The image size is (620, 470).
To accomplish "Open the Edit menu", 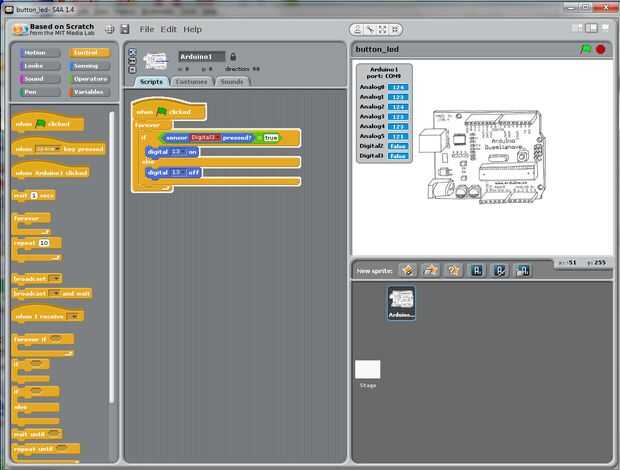I will tap(168, 29).
